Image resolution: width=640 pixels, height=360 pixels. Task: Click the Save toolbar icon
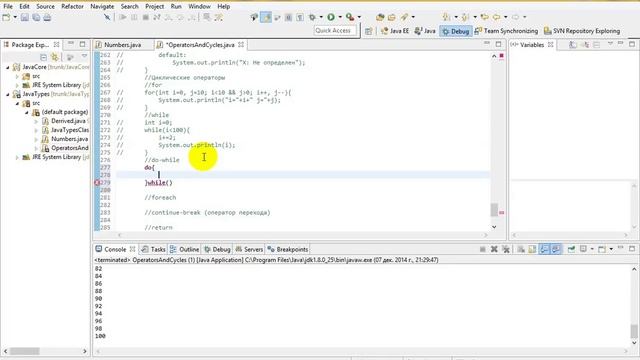pos(24,17)
